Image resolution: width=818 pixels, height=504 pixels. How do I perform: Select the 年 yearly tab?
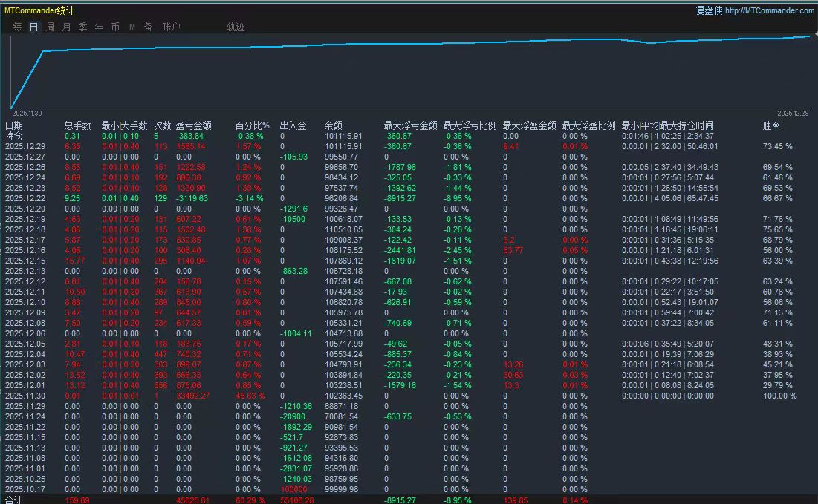click(x=99, y=27)
